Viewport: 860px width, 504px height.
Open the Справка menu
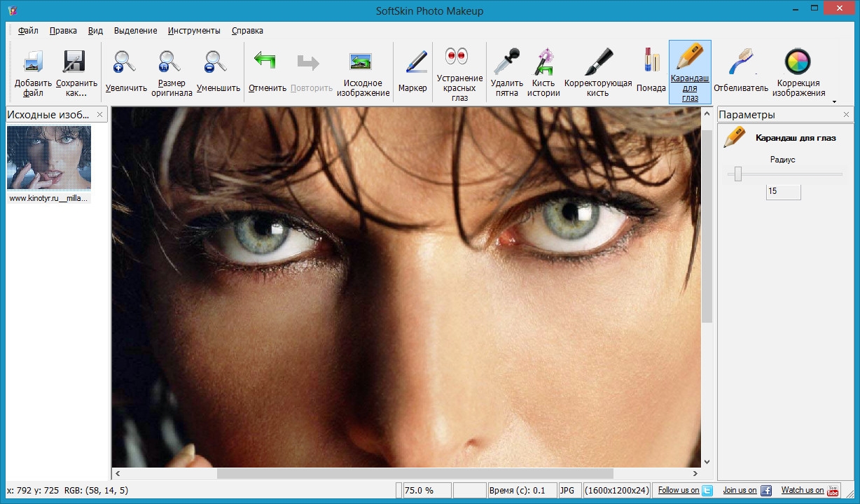(247, 31)
